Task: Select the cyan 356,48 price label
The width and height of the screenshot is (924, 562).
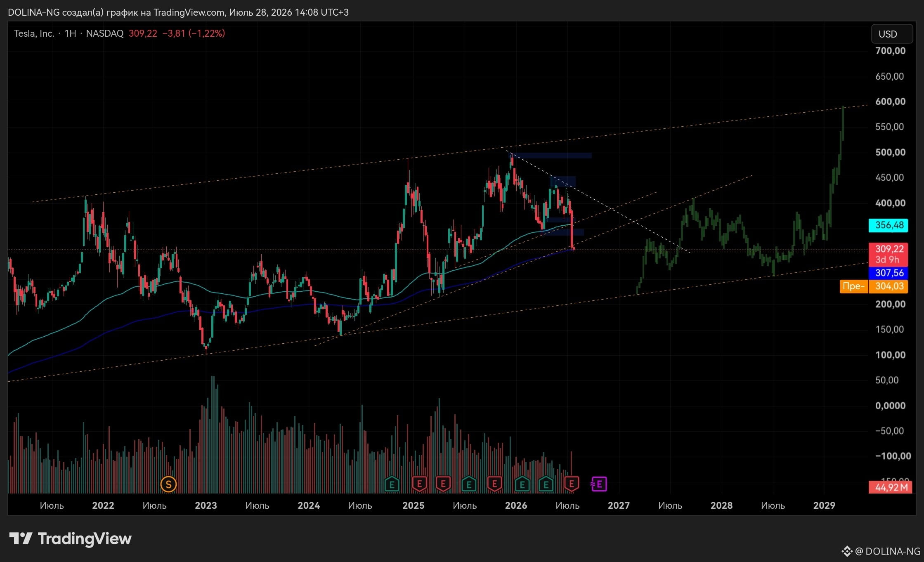Action: point(888,225)
